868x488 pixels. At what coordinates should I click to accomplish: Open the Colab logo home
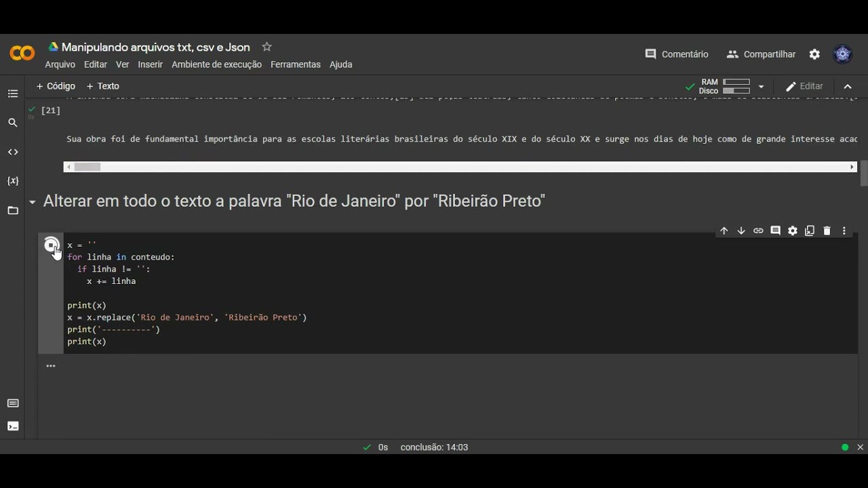22,54
